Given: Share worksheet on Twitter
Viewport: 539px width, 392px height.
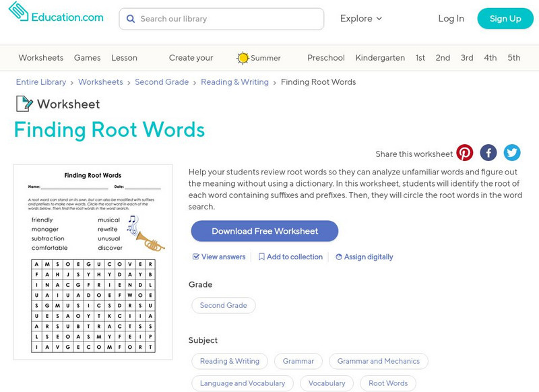Looking at the screenshot, I should click(x=512, y=153).
